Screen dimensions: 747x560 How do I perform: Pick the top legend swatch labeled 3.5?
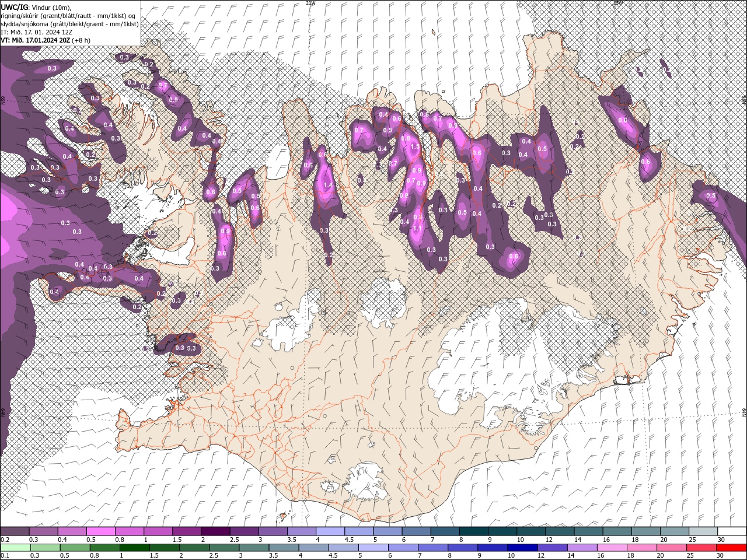click(x=301, y=531)
